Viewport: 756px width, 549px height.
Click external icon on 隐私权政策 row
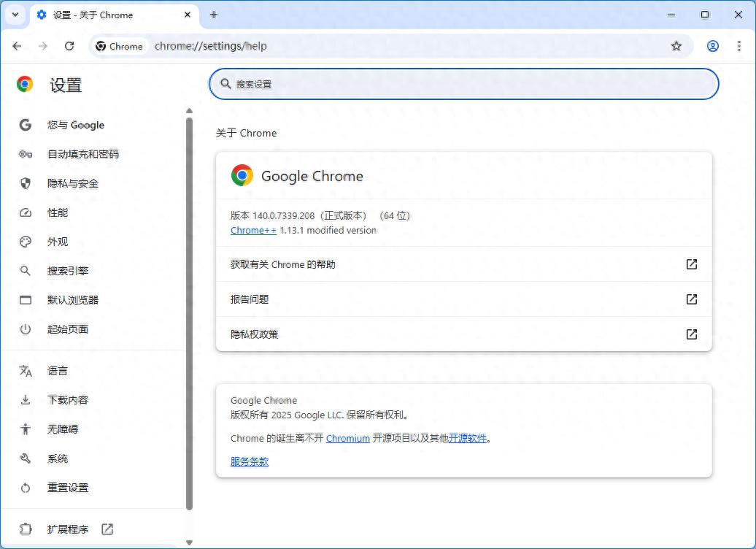[x=691, y=334]
